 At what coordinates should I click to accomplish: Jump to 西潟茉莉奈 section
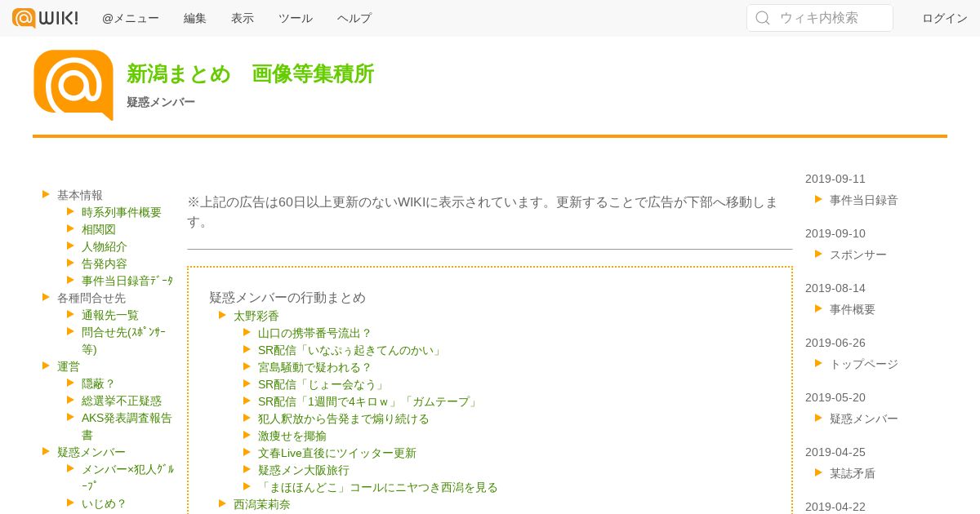(262, 504)
